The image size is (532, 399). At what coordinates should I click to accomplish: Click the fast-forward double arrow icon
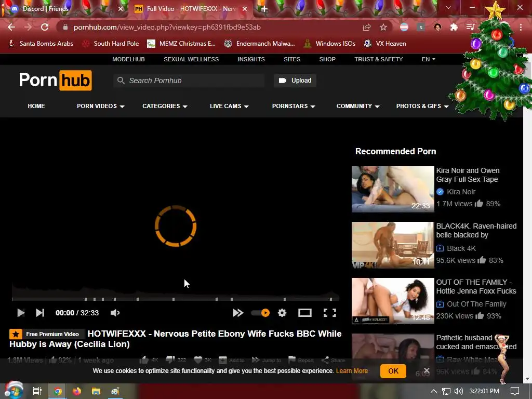pos(238,313)
